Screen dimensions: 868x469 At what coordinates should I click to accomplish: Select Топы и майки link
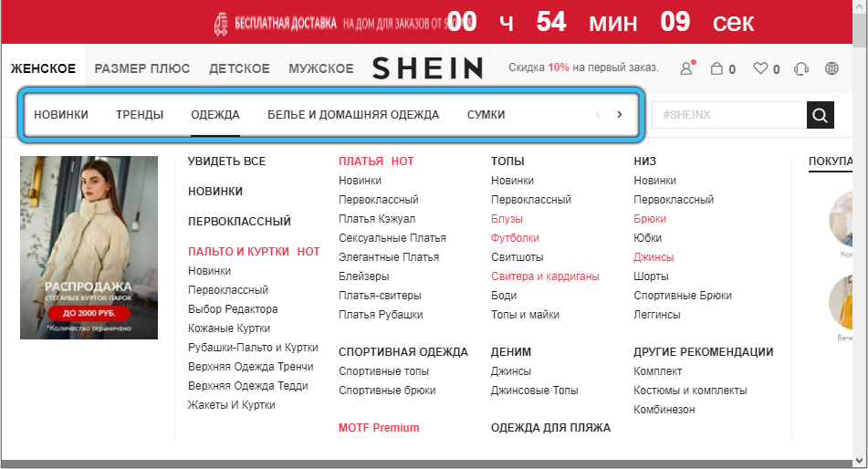526,315
